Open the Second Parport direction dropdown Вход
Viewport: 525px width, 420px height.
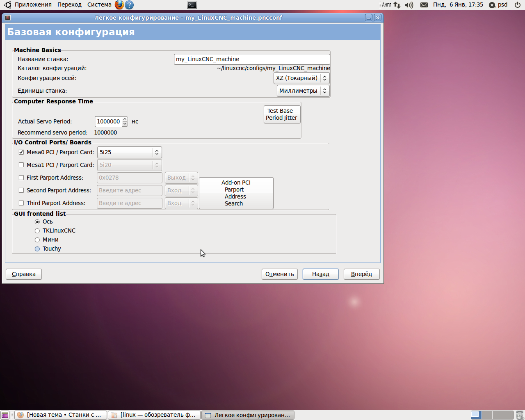(x=181, y=190)
